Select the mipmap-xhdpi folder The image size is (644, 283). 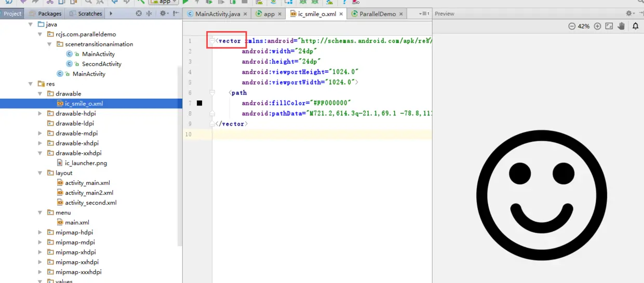pos(75,252)
